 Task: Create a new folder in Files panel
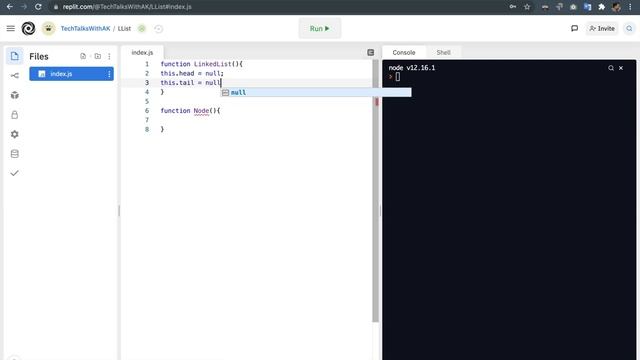(x=98, y=56)
